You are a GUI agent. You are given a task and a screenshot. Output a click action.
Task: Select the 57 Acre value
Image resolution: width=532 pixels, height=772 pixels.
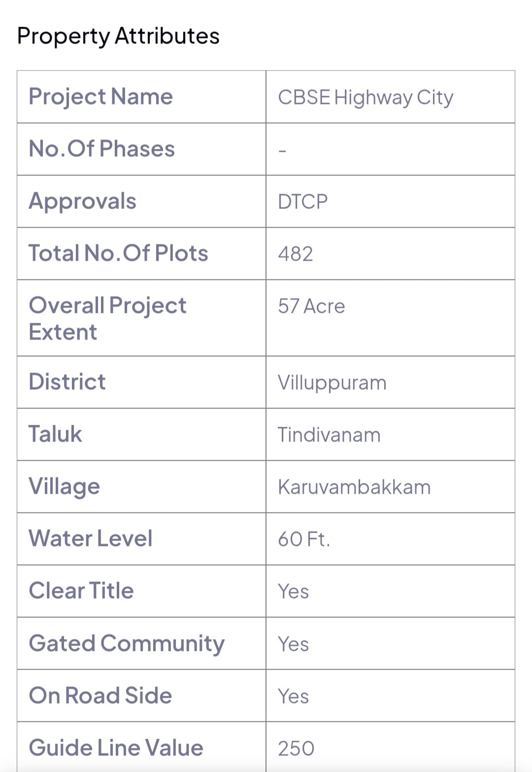pos(311,306)
